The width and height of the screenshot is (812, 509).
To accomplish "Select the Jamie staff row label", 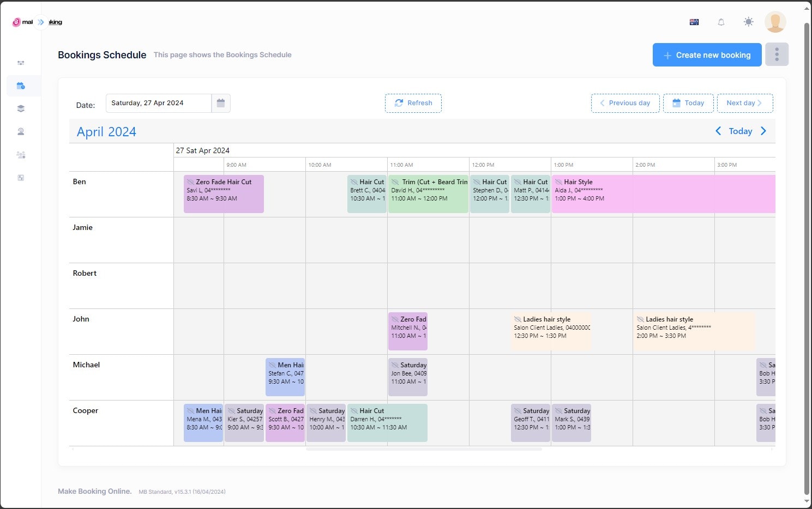I will pyautogui.click(x=83, y=227).
